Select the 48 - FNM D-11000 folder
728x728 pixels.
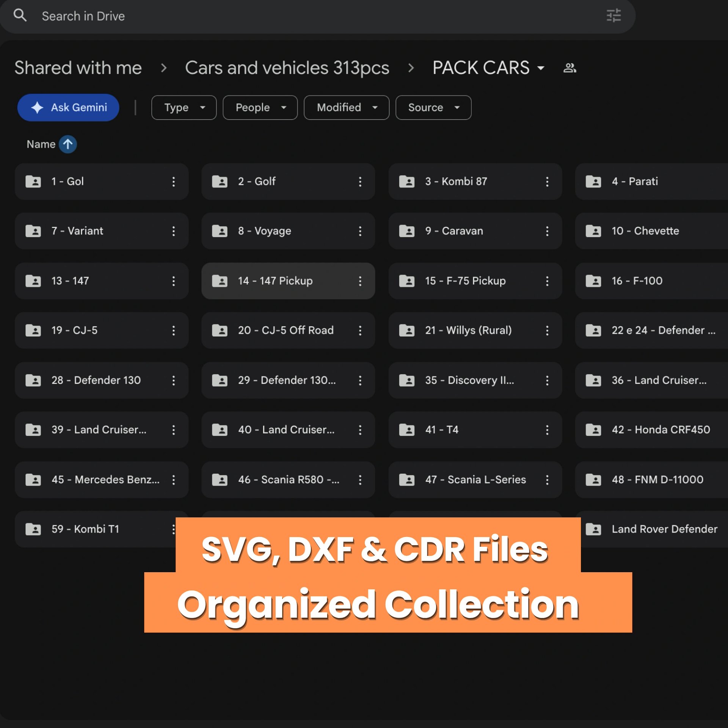[651, 480]
